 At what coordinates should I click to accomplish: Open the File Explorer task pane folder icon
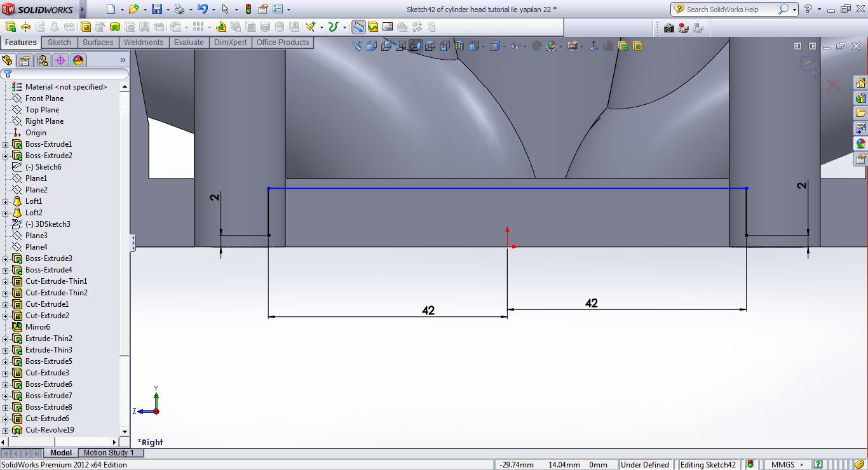[x=860, y=113]
